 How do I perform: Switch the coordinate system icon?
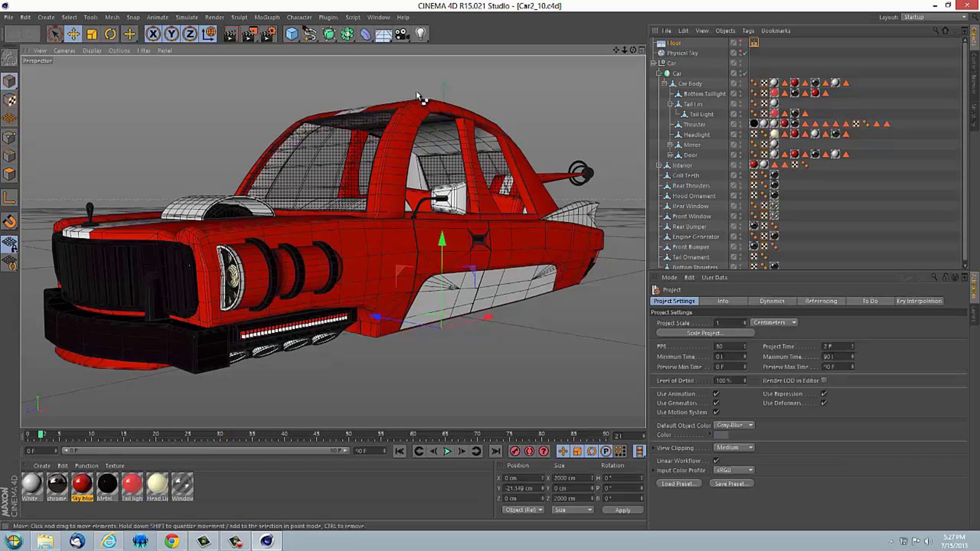(x=209, y=34)
